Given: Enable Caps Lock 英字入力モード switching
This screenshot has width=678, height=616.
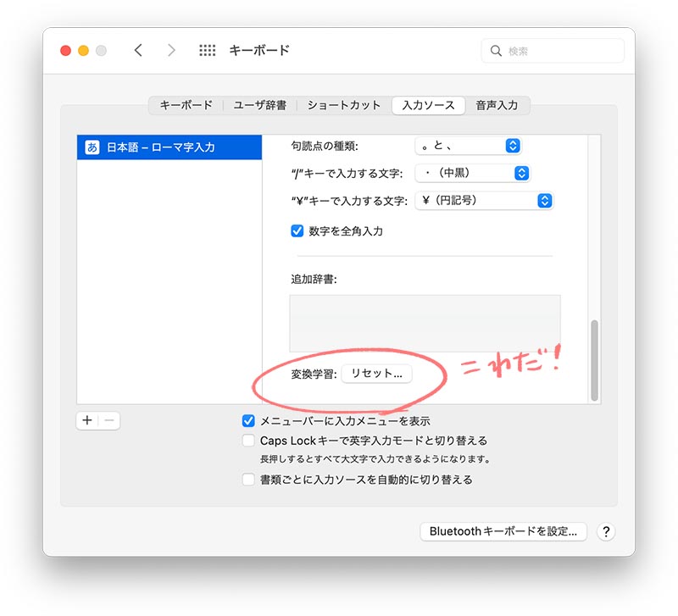Looking at the screenshot, I should pyautogui.click(x=248, y=440).
